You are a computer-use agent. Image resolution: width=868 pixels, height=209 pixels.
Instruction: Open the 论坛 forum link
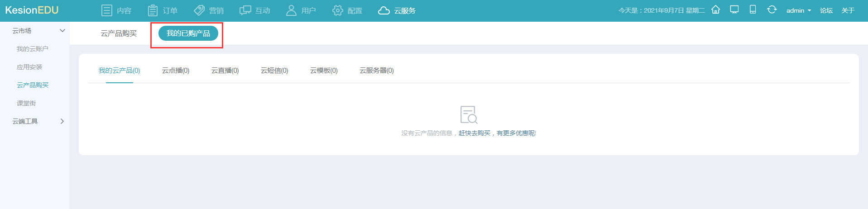pos(826,10)
